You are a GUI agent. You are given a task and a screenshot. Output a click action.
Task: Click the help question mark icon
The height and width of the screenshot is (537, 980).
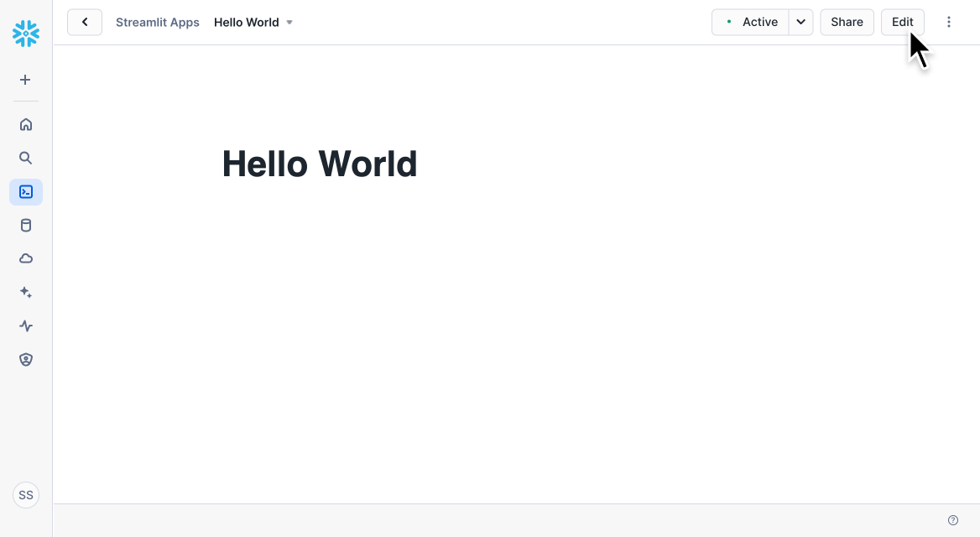click(x=952, y=520)
